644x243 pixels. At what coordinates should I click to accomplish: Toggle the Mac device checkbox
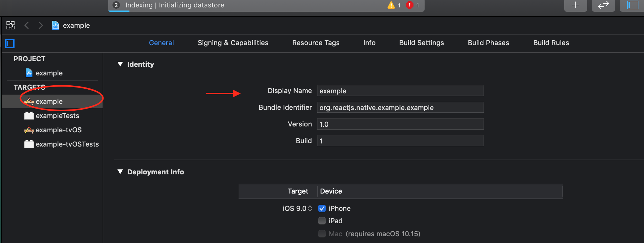pos(322,234)
